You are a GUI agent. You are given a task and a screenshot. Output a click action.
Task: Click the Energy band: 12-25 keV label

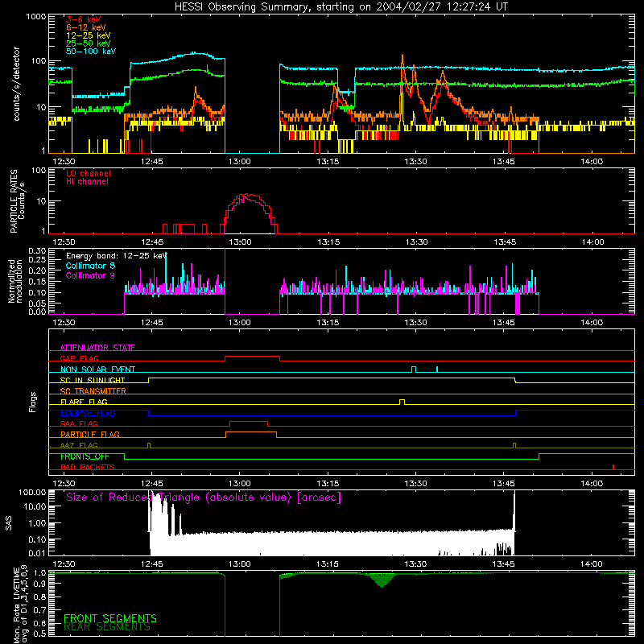tap(117, 255)
